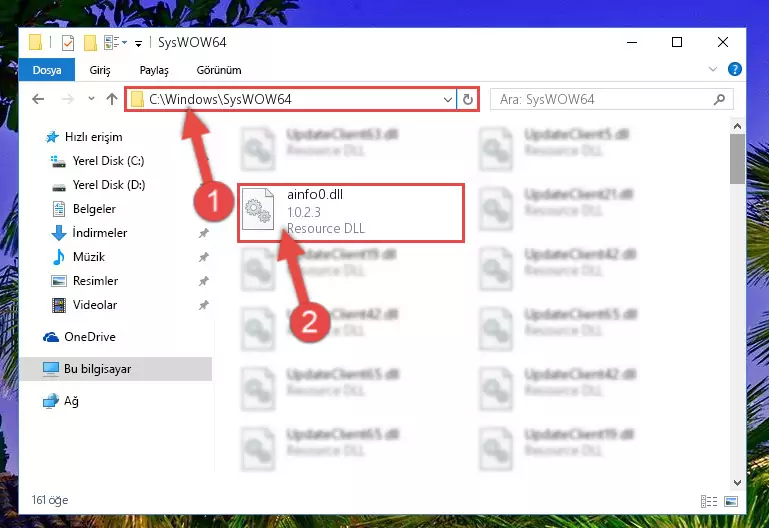Select the ainfo0.dll file icon
769x528 pixels.
(x=258, y=209)
